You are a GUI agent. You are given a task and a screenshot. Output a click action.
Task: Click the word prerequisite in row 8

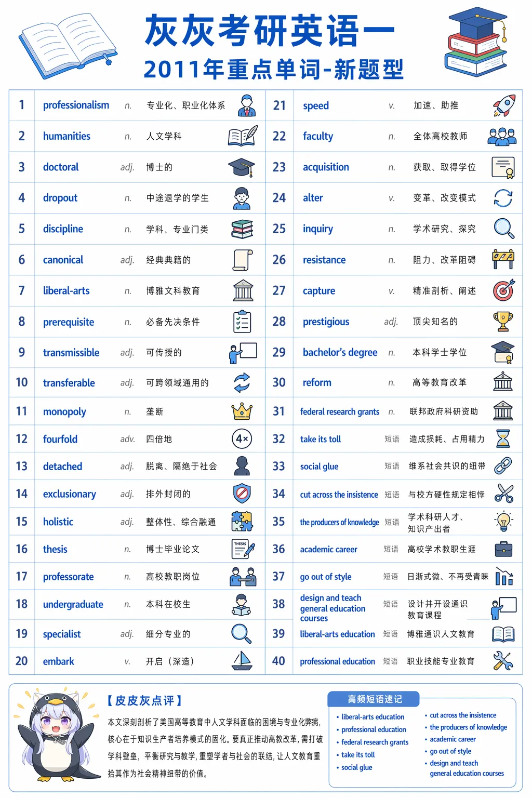(x=69, y=322)
